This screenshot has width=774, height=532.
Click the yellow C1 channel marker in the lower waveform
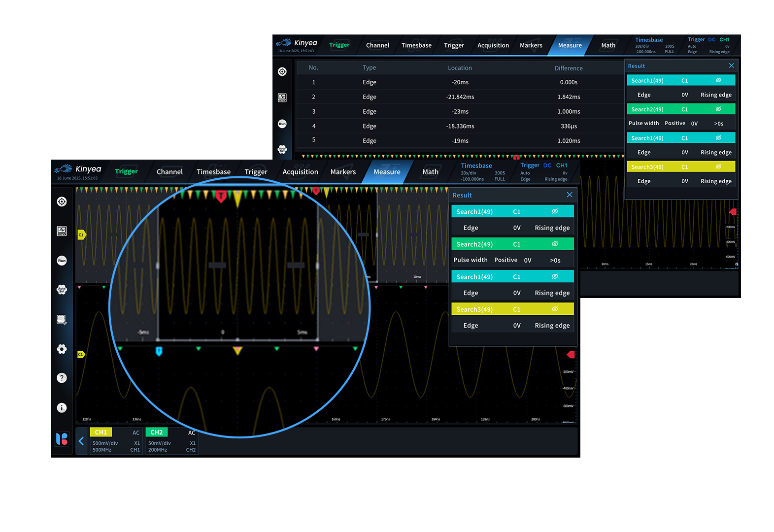click(x=81, y=354)
